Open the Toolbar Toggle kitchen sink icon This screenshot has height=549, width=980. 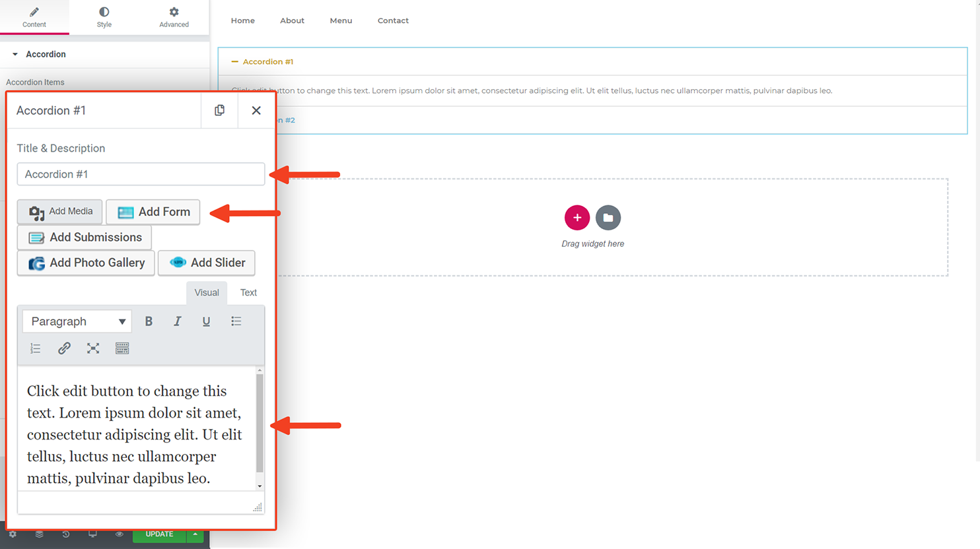[122, 348]
